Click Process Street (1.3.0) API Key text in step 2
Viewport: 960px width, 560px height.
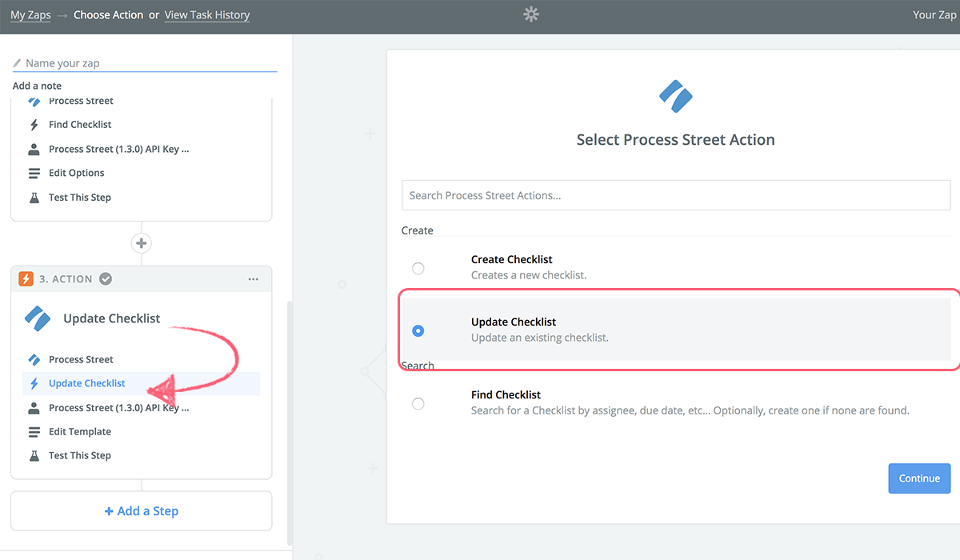[119, 149]
